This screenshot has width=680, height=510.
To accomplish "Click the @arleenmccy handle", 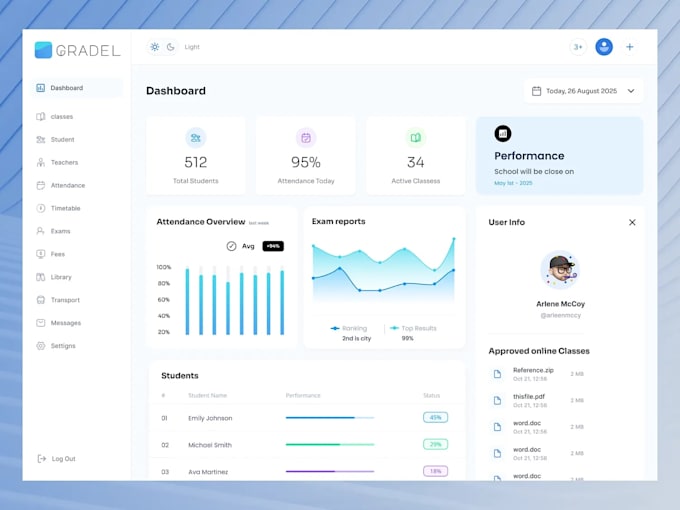I will pyautogui.click(x=560, y=315).
